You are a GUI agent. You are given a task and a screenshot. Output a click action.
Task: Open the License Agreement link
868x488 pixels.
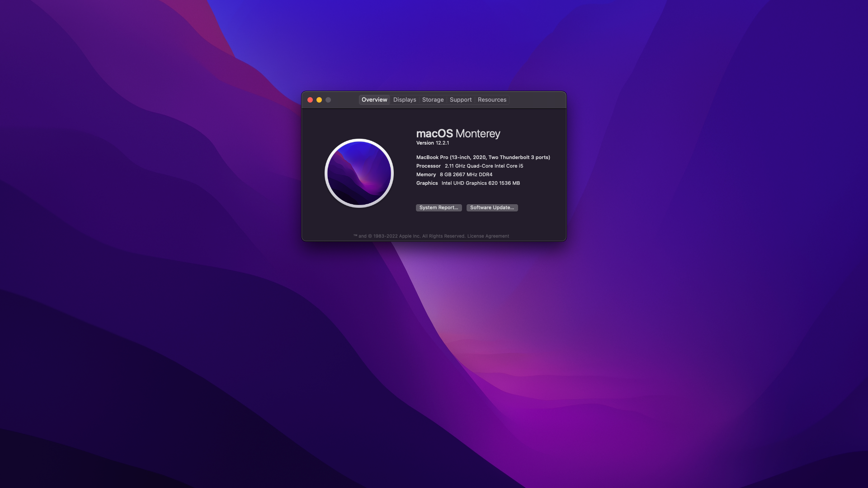tap(488, 236)
